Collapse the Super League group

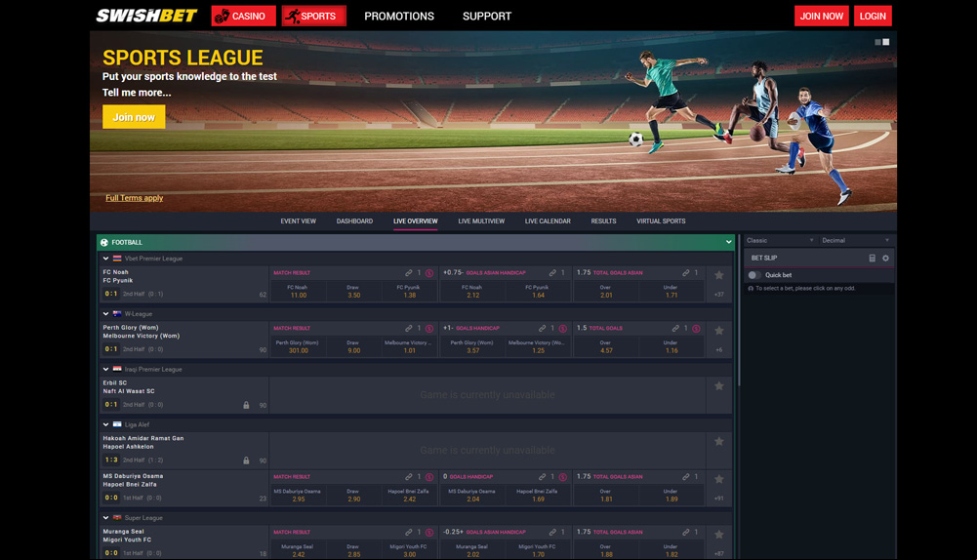click(x=106, y=518)
